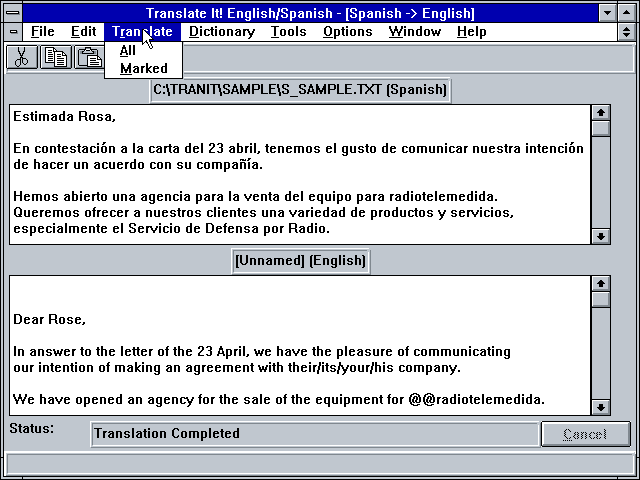Click the Spanish pane scrollbar thumb
Image resolution: width=640 pixels, height=480 pixels.
pyautogui.click(x=600, y=129)
